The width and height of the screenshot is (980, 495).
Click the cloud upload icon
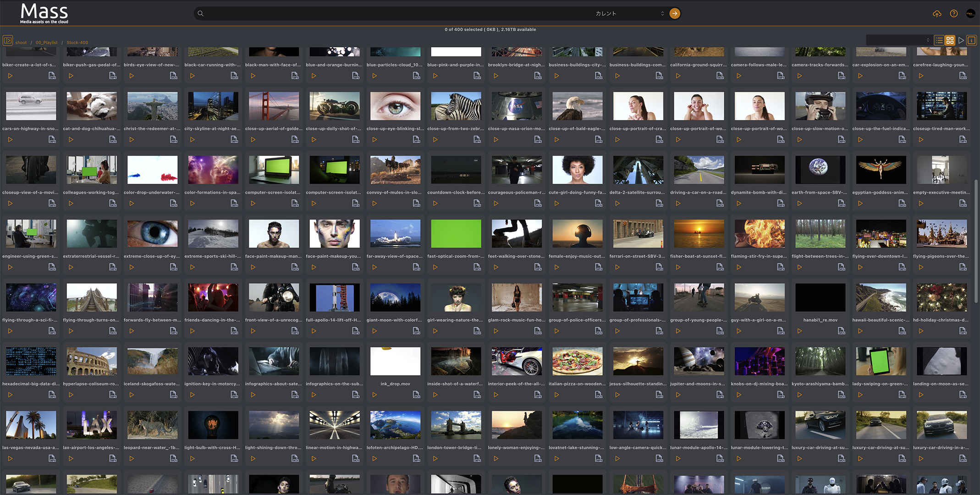937,14
